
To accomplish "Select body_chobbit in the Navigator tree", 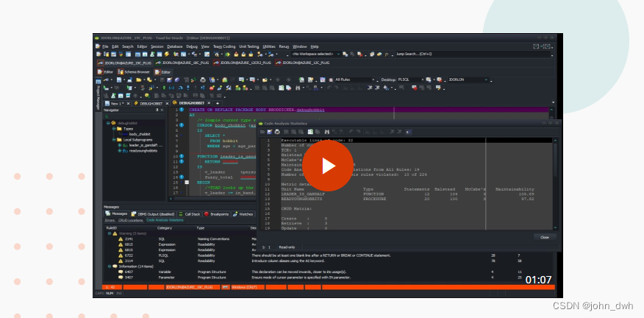I will pos(140,134).
